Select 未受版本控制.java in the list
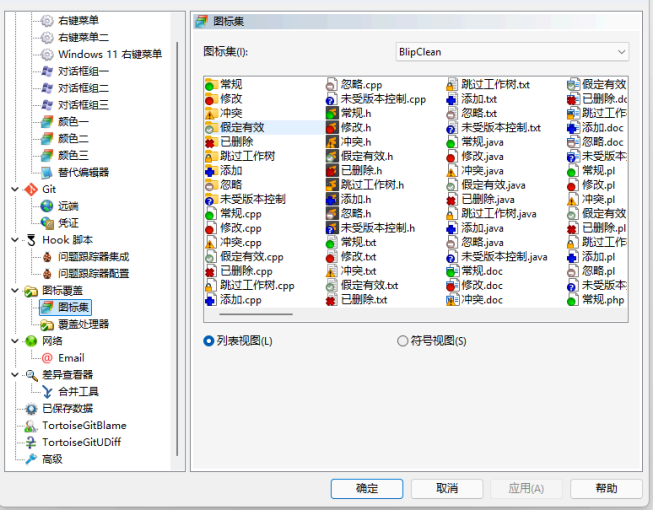 pyautogui.click(x=505, y=258)
